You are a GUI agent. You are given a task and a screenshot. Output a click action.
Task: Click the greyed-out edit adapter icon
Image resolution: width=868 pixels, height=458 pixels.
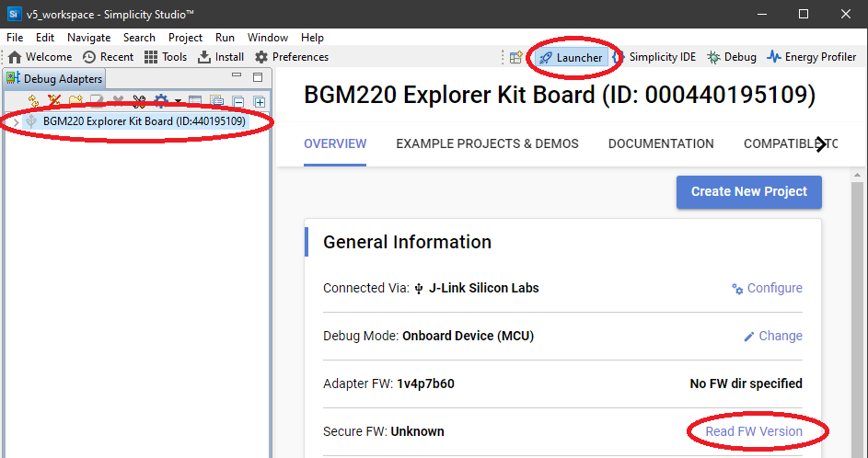pos(97,100)
